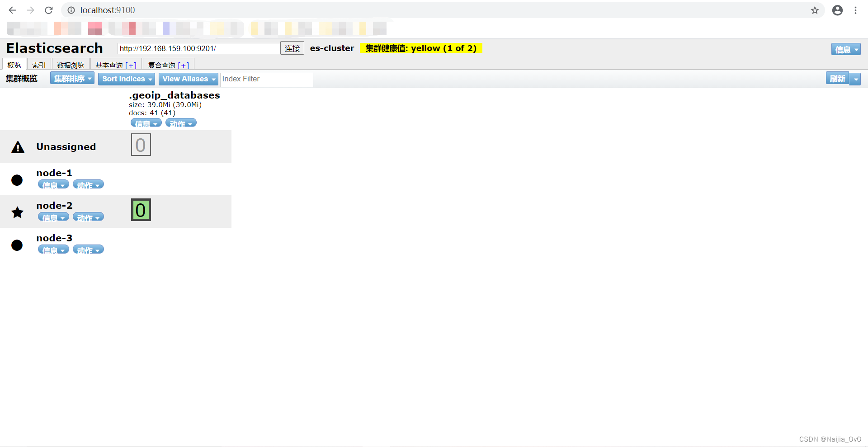Go back with the browser back arrow
Viewport: 868px width, 447px height.
click(12, 10)
